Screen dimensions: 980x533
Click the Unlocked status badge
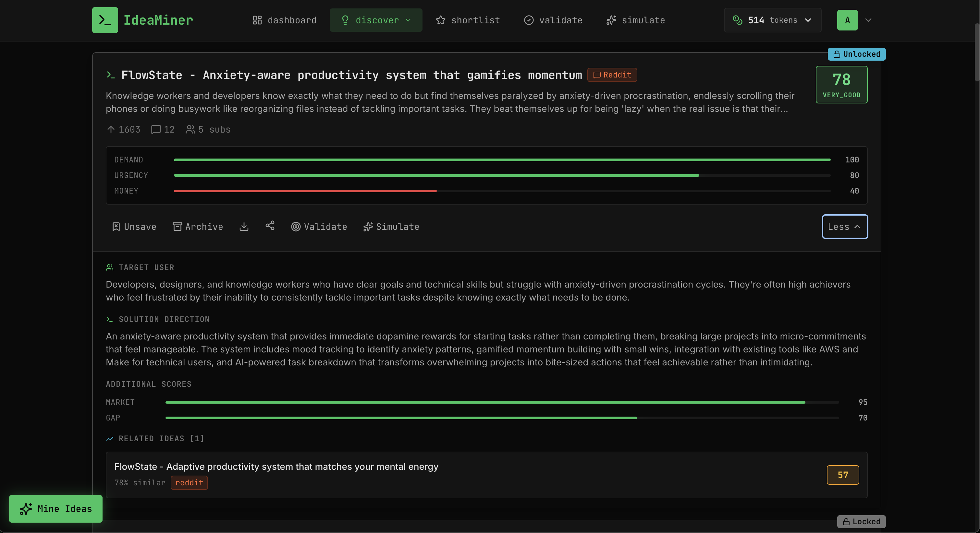pos(856,54)
